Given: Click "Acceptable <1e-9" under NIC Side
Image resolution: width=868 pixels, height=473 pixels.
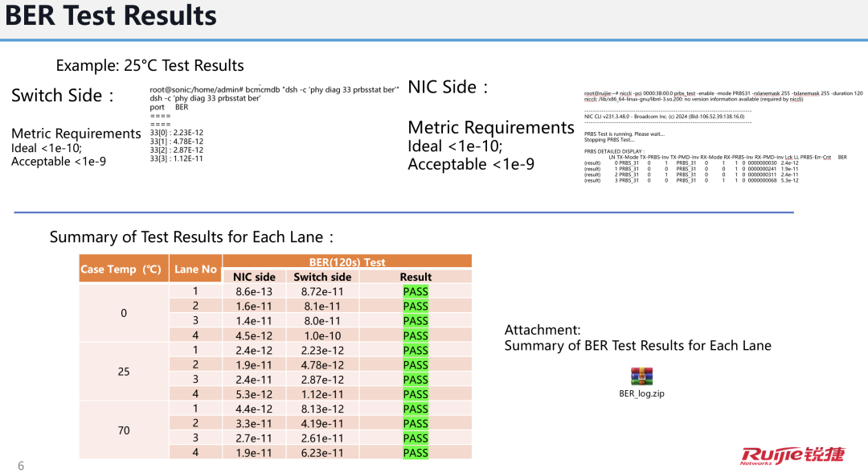Looking at the screenshot, I should 471,164.
